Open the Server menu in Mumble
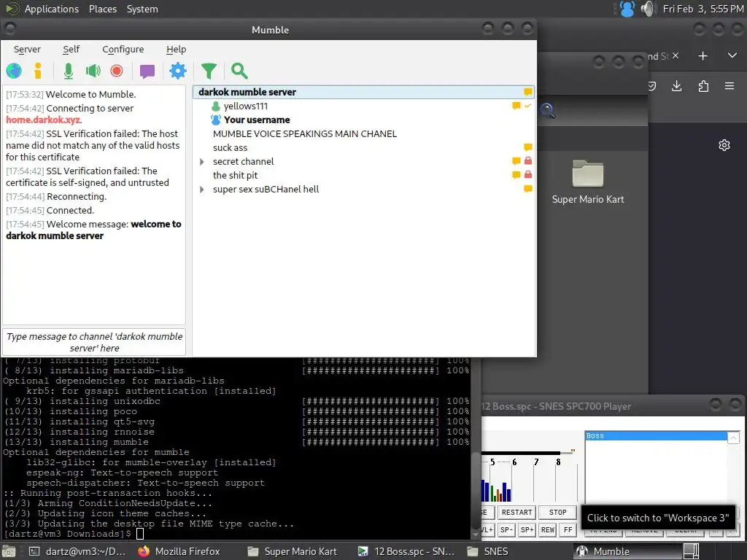747x560 pixels. (27, 49)
